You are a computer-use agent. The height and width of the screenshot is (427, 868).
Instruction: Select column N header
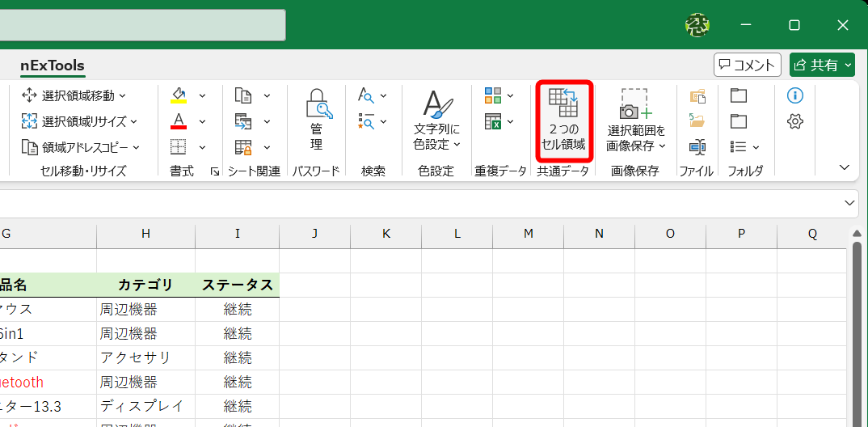(599, 234)
